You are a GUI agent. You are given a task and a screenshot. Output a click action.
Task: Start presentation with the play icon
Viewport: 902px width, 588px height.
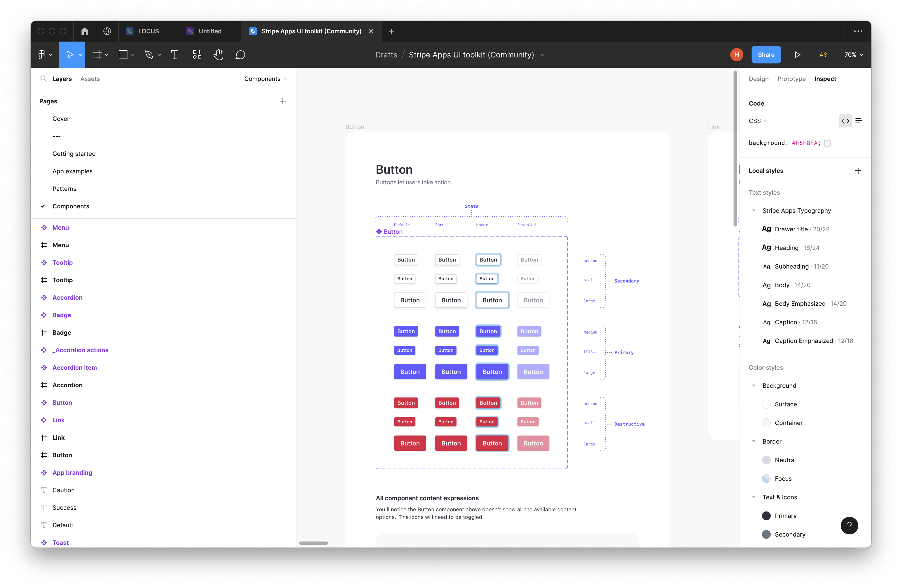click(x=798, y=55)
